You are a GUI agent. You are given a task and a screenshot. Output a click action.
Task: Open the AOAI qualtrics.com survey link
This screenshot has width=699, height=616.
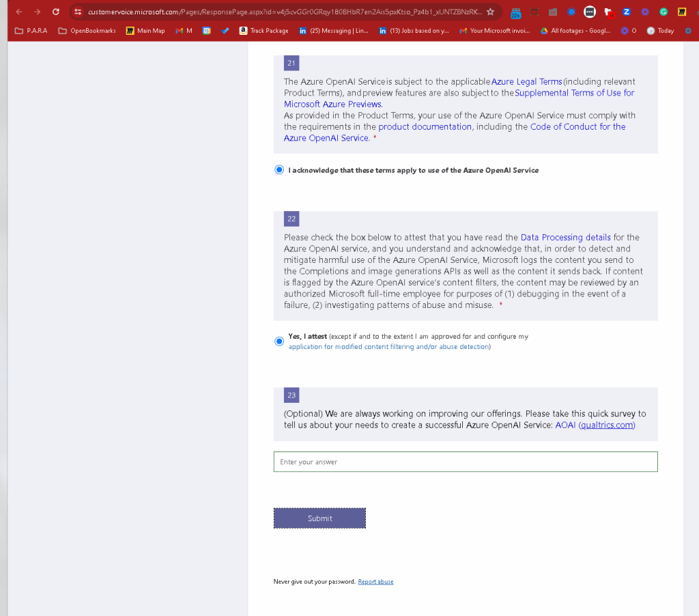click(x=595, y=425)
